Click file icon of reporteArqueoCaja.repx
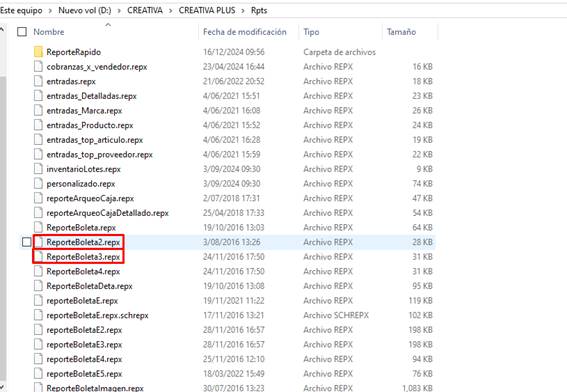This screenshot has width=567, height=392. [38, 198]
